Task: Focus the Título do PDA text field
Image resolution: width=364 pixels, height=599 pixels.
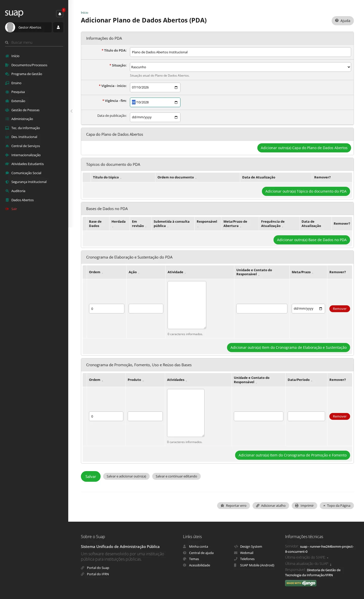Action: (240, 52)
